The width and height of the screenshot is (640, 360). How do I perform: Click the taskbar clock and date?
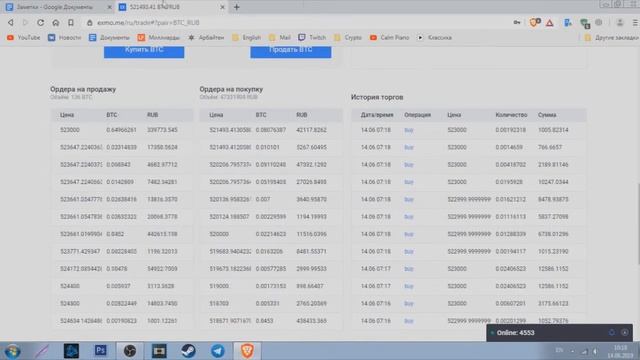pos(620,351)
